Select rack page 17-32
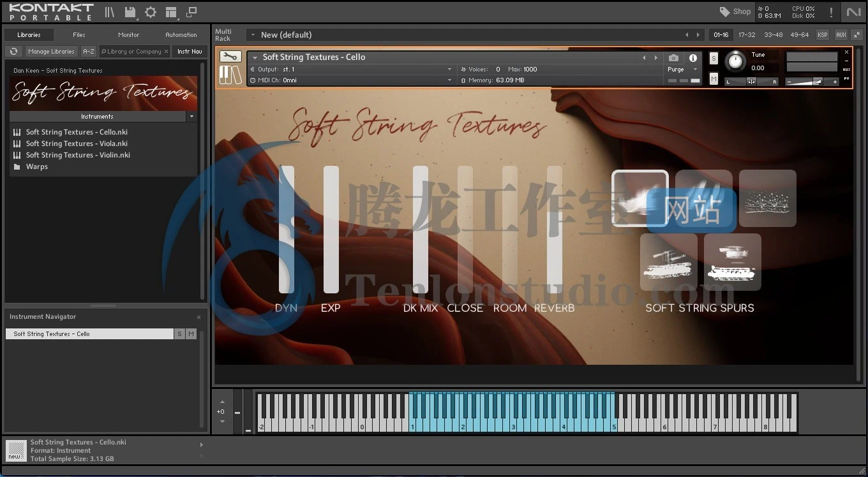This screenshot has width=868, height=477. pyautogui.click(x=747, y=35)
